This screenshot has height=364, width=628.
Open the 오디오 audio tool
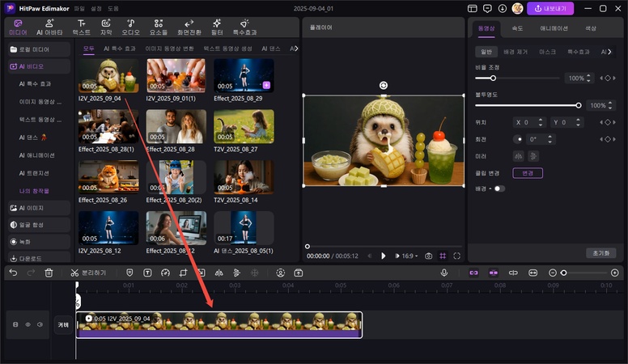130,28
